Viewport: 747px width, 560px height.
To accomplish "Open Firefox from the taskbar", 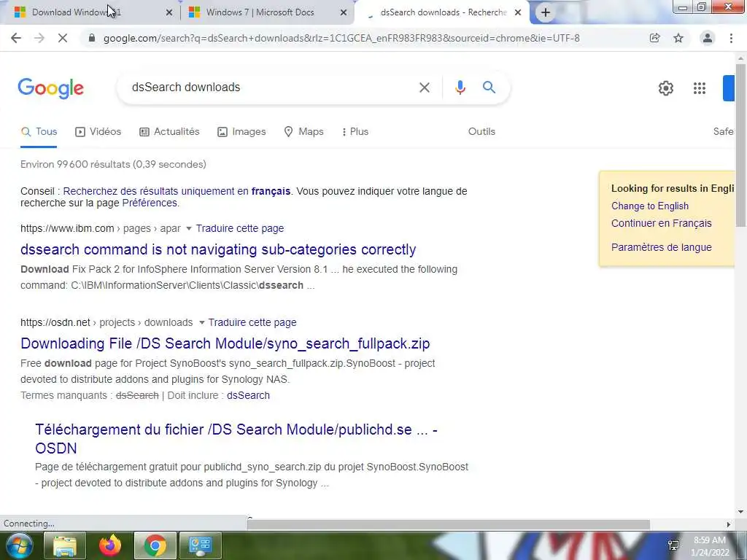I will [x=109, y=545].
